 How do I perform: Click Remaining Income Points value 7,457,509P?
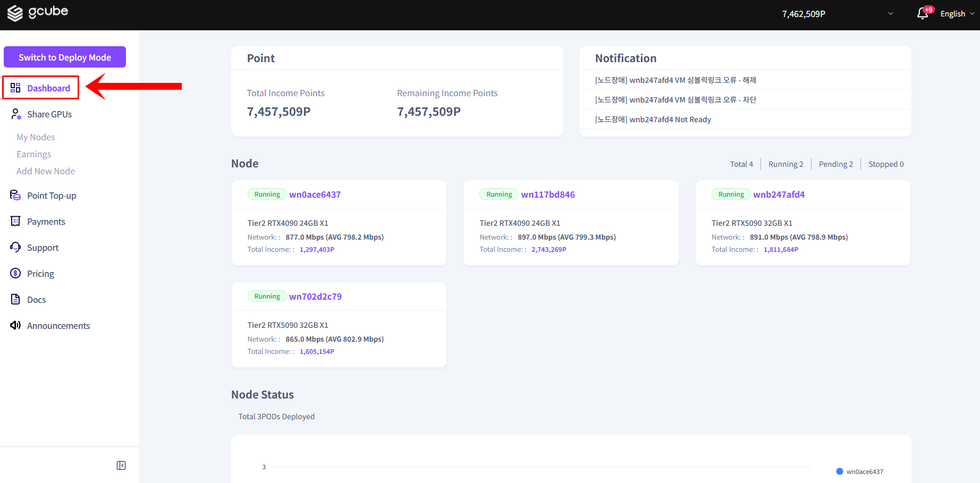point(429,112)
